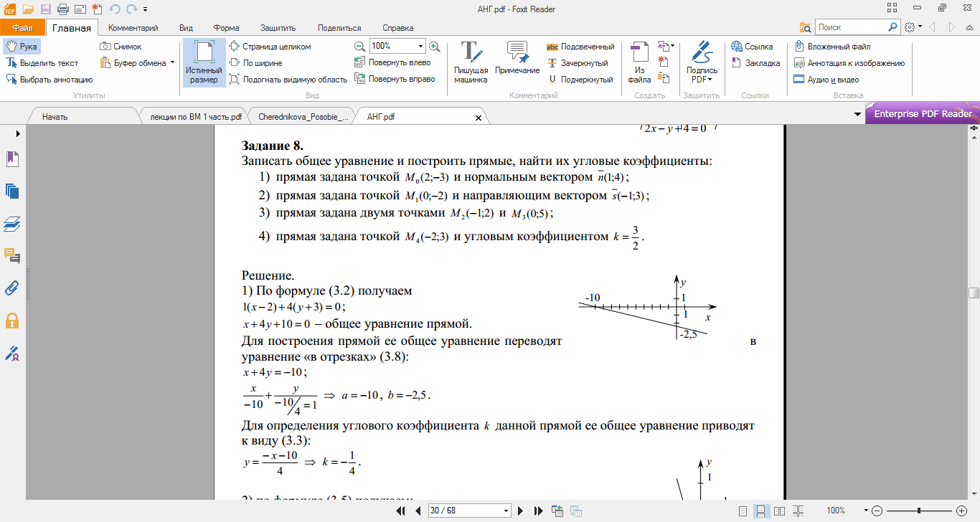
Task: Close the АНГ.pdf document tab
Action: [x=479, y=116]
